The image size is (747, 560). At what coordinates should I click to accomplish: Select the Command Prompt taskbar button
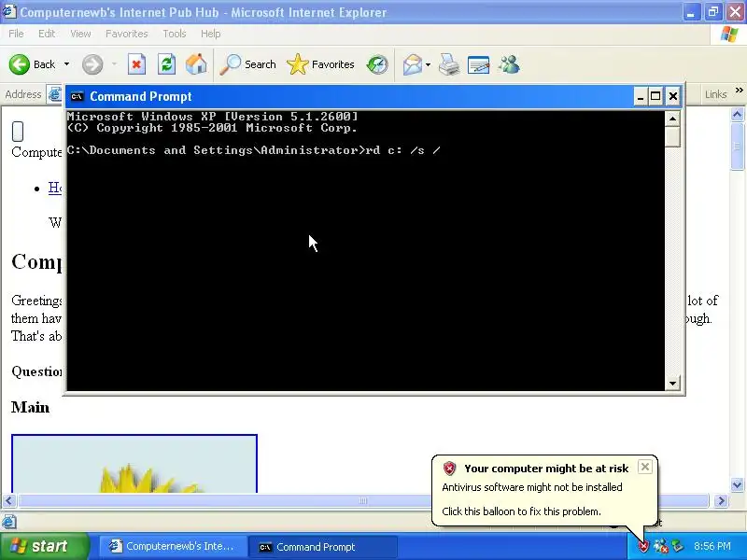click(x=322, y=547)
